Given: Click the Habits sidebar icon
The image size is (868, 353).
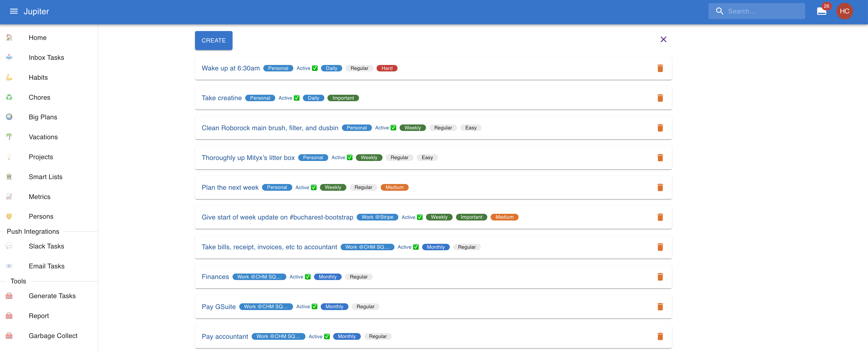Looking at the screenshot, I should 9,78.
